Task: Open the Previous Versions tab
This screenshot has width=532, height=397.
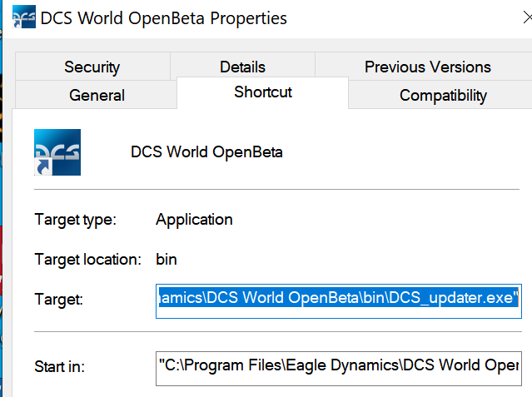Action: coord(427,67)
